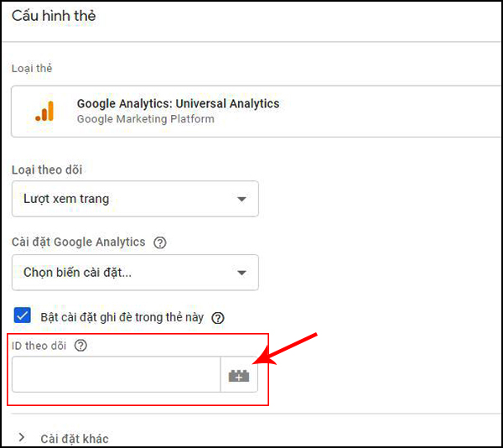
Task: Open the Chọn biến cài đặt combo box
Action: tap(135, 273)
